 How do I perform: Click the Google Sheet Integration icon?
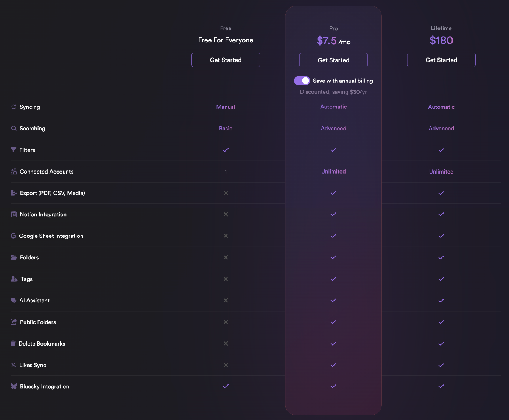pyautogui.click(x=13, y=236)
